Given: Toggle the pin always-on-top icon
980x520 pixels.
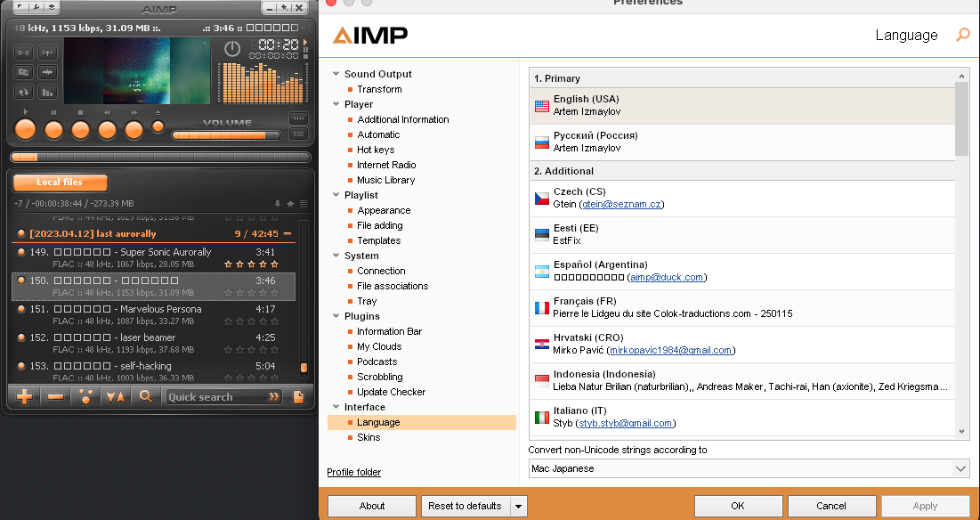Looking at the screenshot, I should tap(284, 7).
